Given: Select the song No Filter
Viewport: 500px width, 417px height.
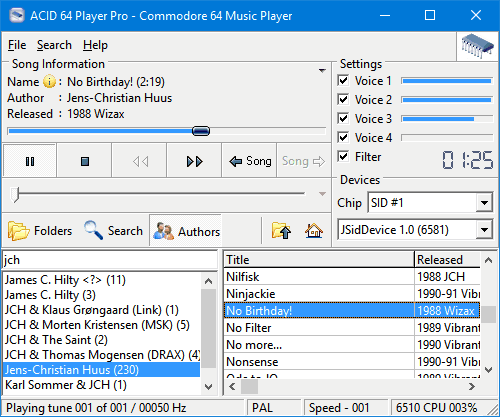Looking at the screenshot, I should [x=319, y=328].
